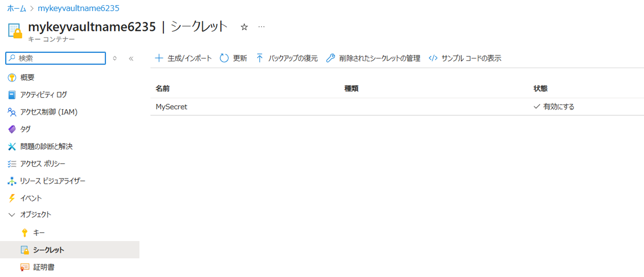644x277 pixels.
Task: Click the circular refresh icon for 更新
Action: pyautogui.click(x=224, y=58)
